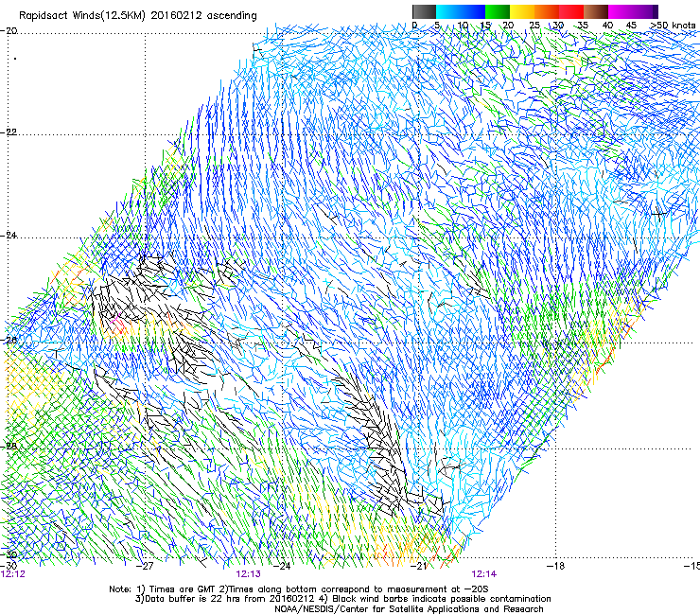Click the title 'Rapidsact Winds(12.5KM) 20160212 ascending'
The width and height of the screenshot is (700, 615).
(x=138, y=16)
